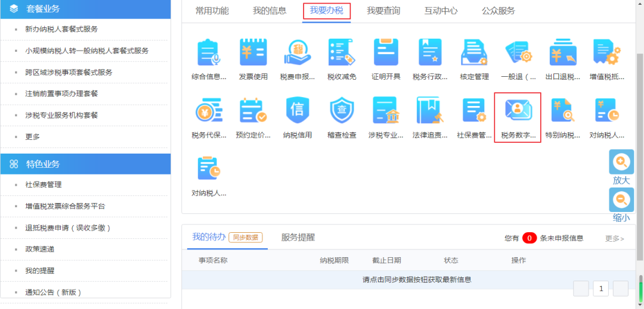644x309 pixels.
Task: Open the 核定管理 icon
Action: 475,52
